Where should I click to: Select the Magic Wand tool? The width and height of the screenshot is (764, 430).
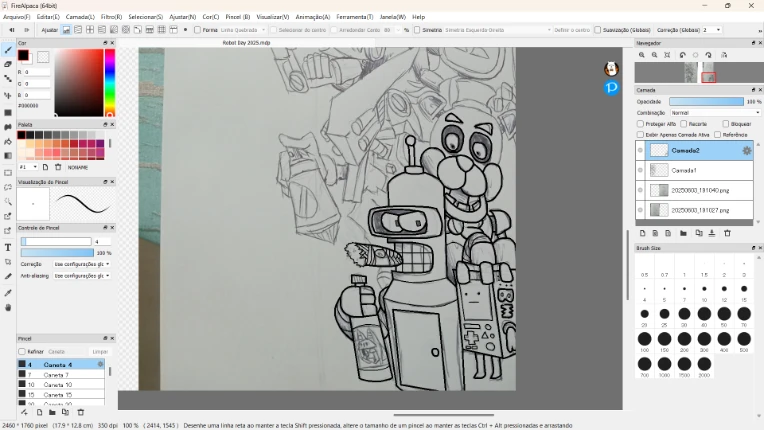point(8,202)
